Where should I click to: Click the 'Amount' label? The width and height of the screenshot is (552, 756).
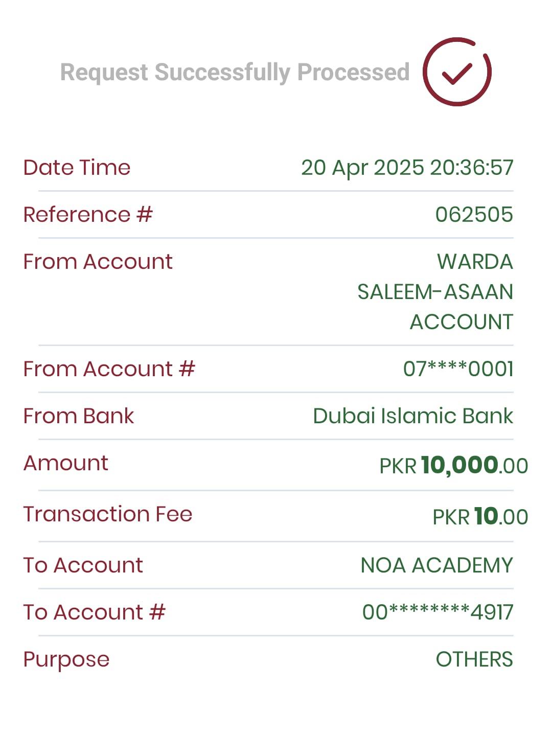point(65,463)
